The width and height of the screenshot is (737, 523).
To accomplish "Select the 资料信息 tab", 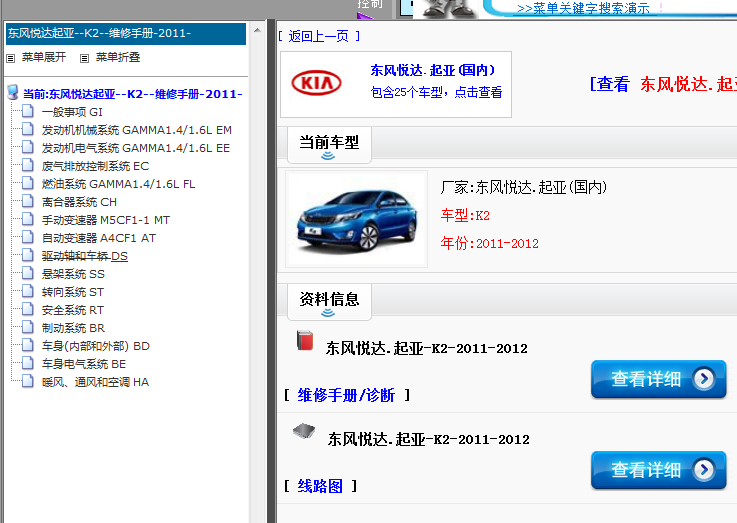I will point(328,298).
